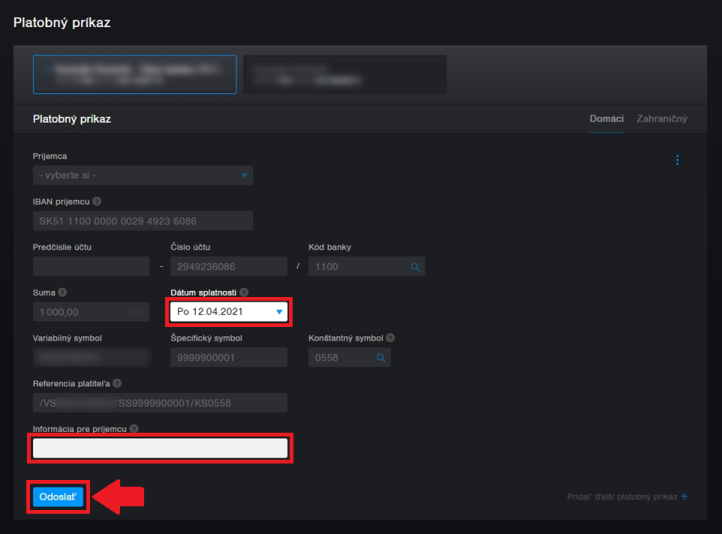Click the Špecifický symbol field
722x534 pixels.
228,357
